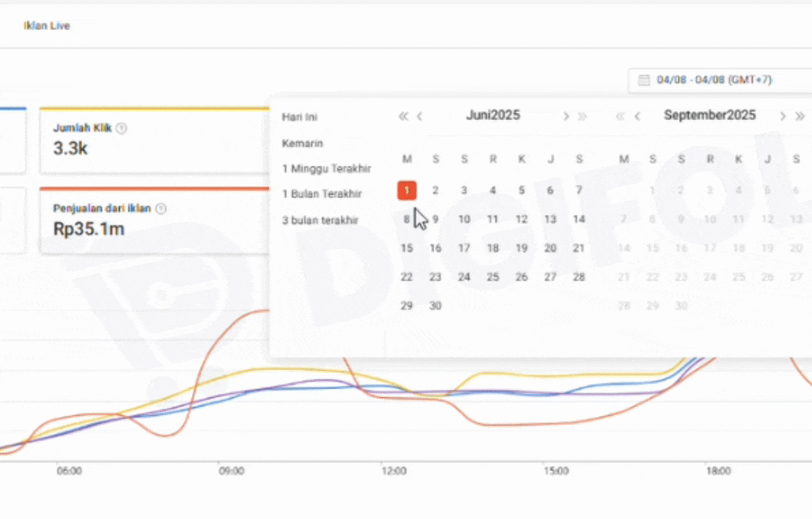Image resolution: width=812 pixels, height=519 pixels.
Task: Go to previous year in Juni2025 calendar
Action: pos(404,116)
